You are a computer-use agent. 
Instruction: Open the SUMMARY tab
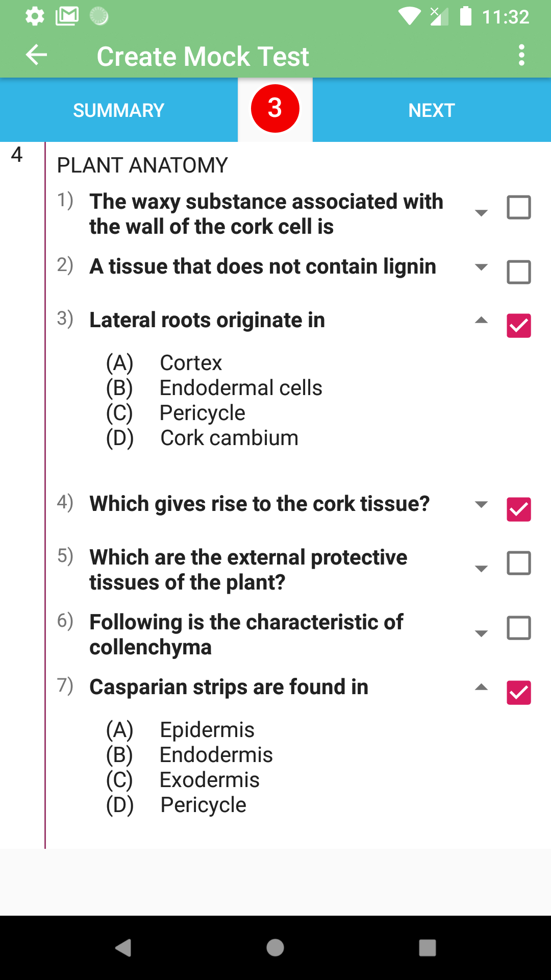click(x=118, y=110)
